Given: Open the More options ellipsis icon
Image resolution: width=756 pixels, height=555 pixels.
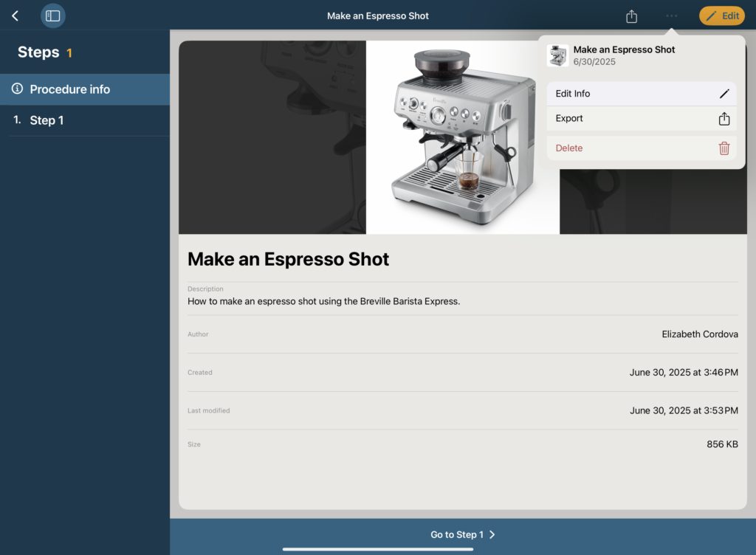Looking at the screenshot, I should point(670,15).
